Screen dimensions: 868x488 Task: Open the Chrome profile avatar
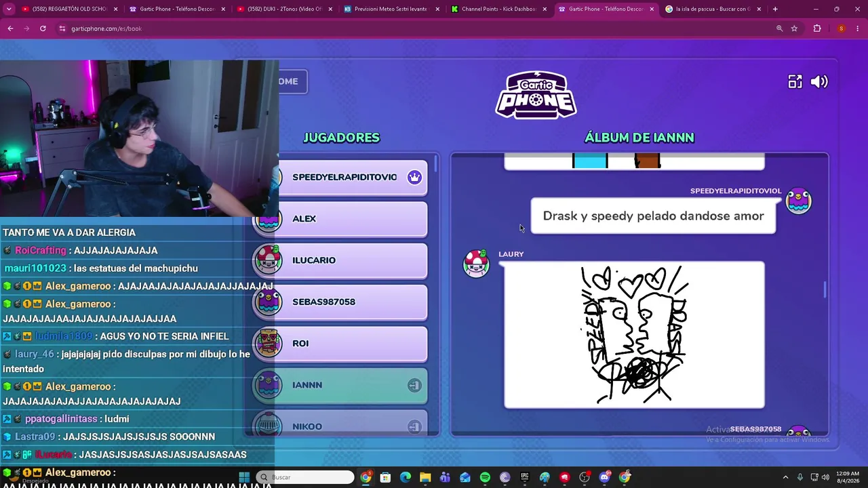point(841,28)
